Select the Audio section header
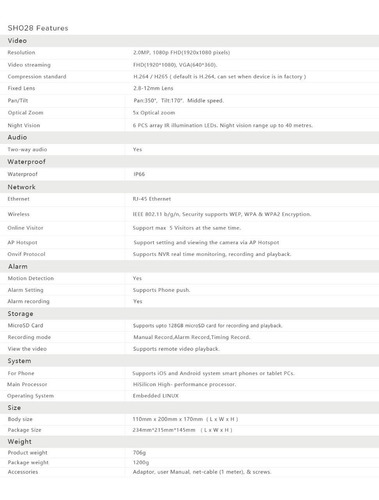Image resolution: width=379 pixels, height=500 pixels. point(189,137)
